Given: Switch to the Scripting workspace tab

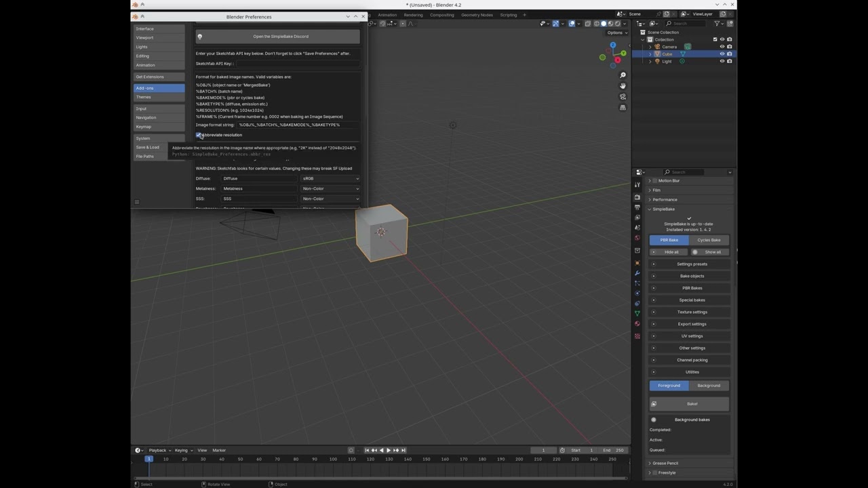Looking at the screenshot, I should pos(509,15).
